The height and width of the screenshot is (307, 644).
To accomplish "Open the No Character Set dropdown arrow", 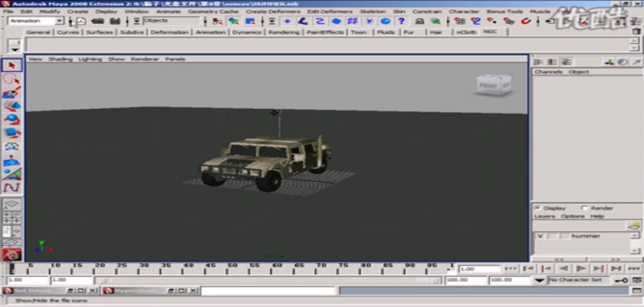I will 539,280.
